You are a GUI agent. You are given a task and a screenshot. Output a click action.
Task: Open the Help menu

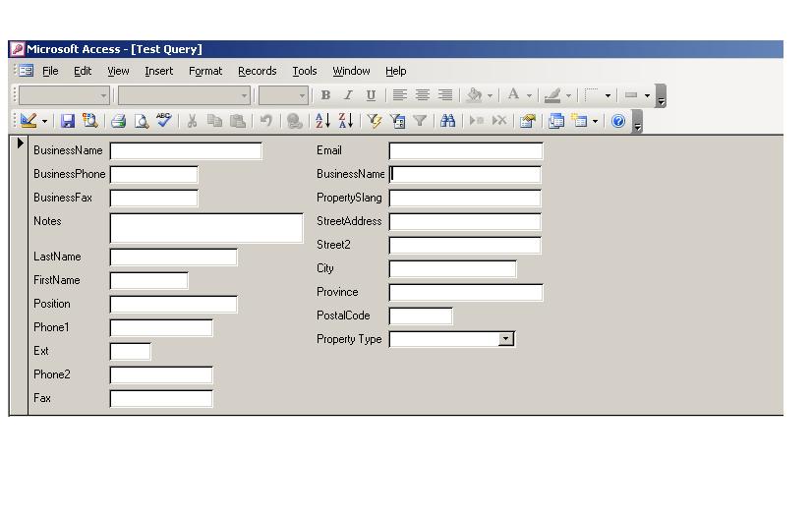pos(395,71)
